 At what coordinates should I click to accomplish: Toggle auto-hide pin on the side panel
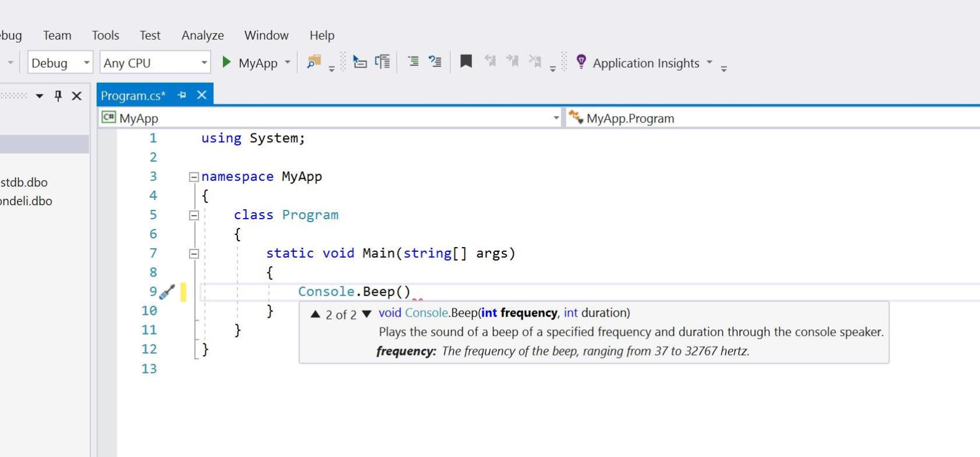tap(58, 96)
